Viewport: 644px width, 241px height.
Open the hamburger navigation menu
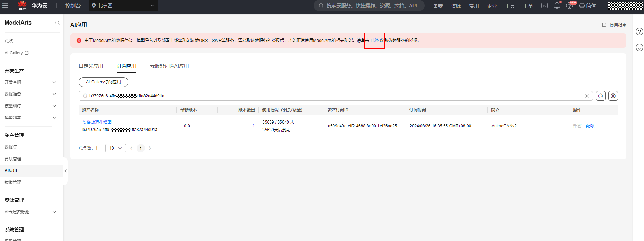tap(5, 6)
